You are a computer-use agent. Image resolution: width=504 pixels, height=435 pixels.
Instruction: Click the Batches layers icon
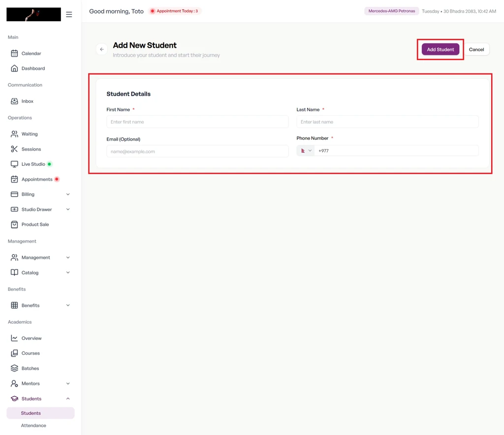(14, 368)
